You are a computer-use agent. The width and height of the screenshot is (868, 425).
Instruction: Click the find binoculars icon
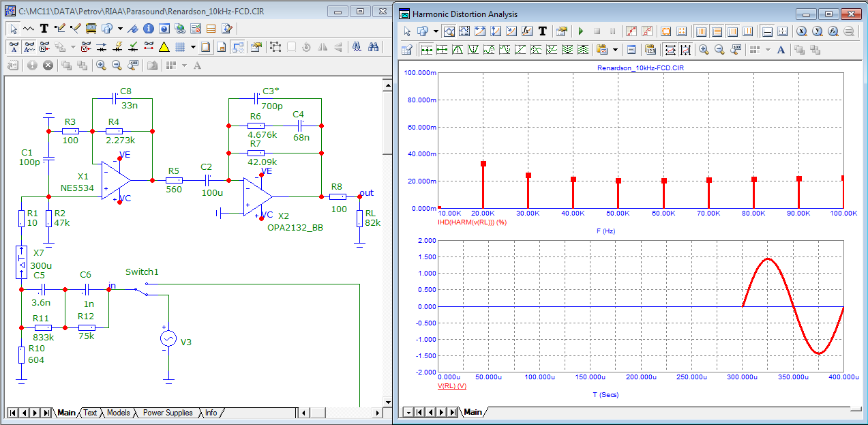click(x=373, y=47)
